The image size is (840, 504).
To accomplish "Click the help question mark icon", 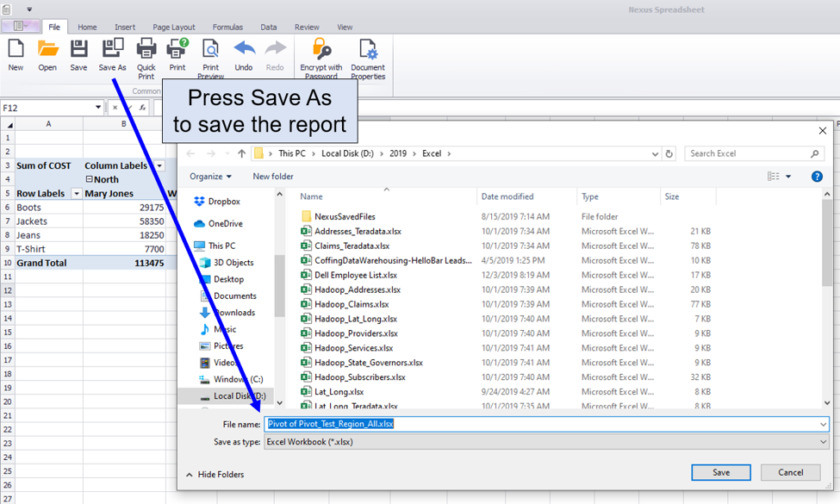I will [817, 177].
